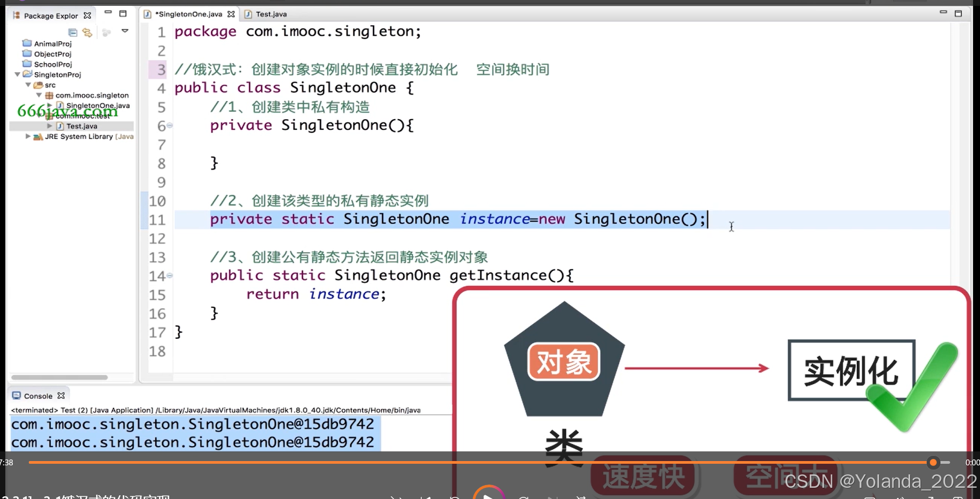The image size is (980, 499).
Task: Click the Console monitor icon
Action: 17,395
